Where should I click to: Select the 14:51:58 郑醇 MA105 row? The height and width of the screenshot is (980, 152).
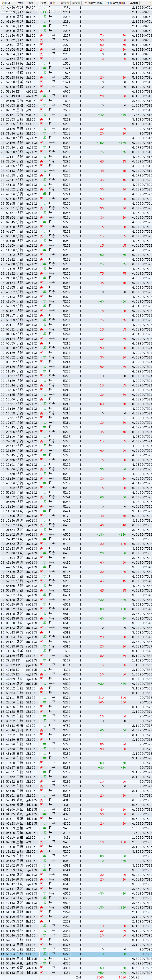(x=76, y=912)
